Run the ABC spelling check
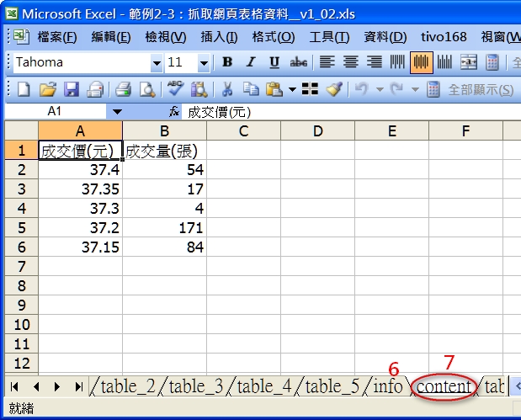The width and height of the screenshot is (521, 420). pos(175,88)
